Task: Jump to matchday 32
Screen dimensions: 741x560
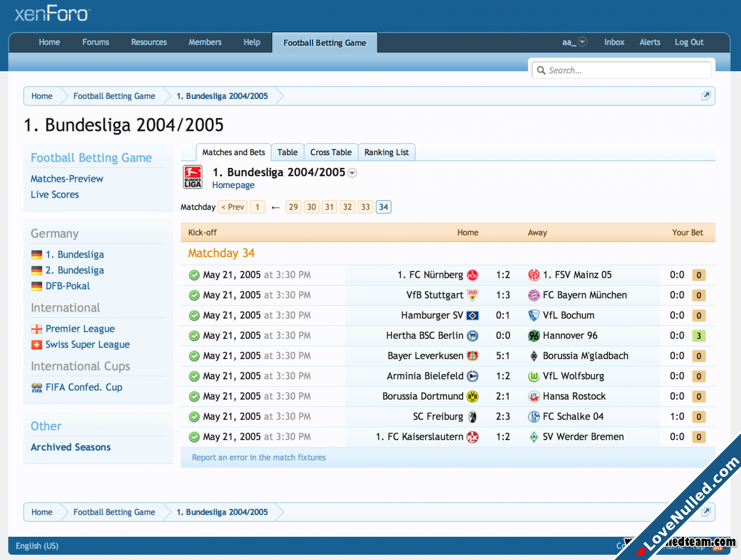Action: click(347, 207)
